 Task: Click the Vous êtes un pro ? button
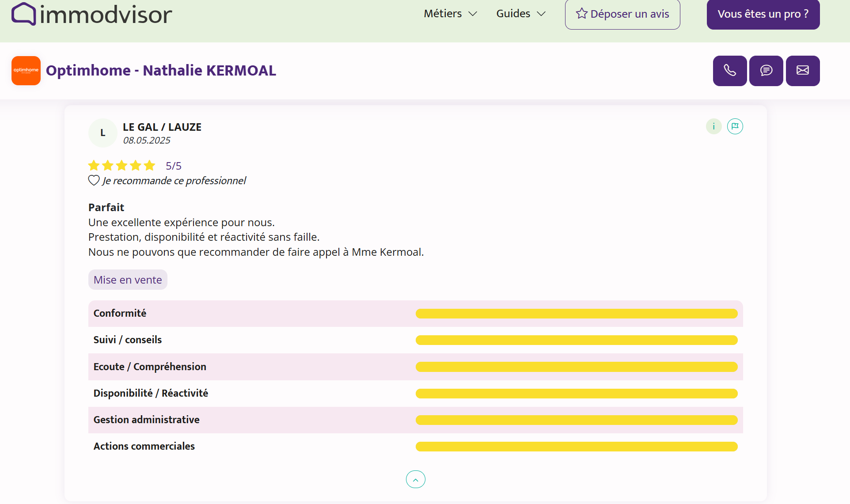[x=763, y=14]
